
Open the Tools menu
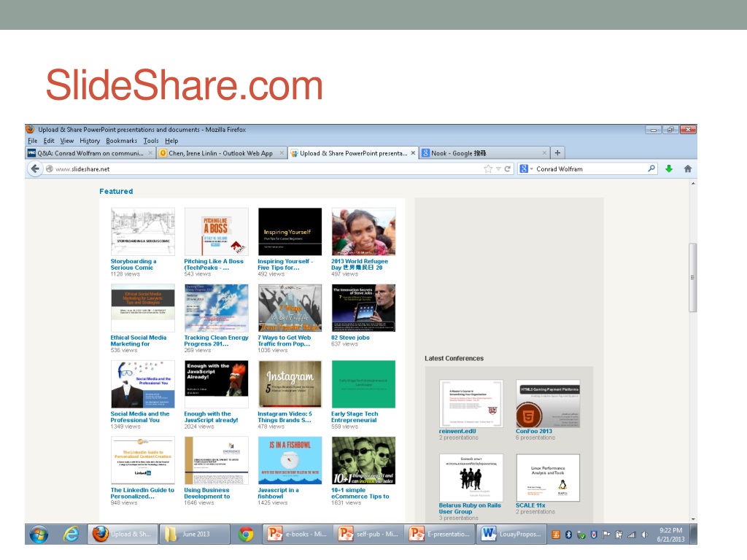[150, 141]
